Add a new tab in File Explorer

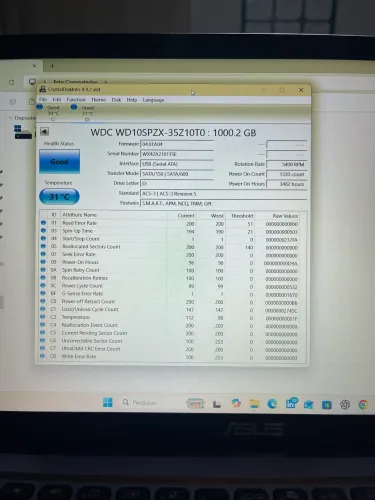(52, 66)
